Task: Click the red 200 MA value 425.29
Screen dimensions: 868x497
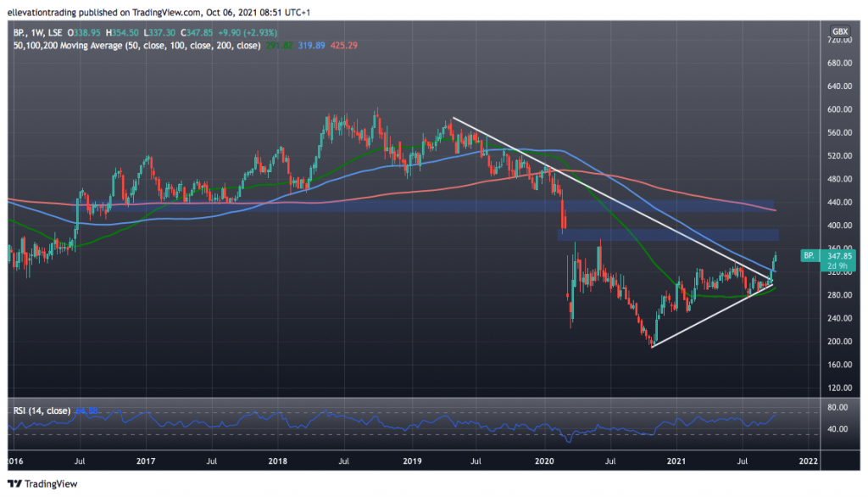Action: coord(344,46)
